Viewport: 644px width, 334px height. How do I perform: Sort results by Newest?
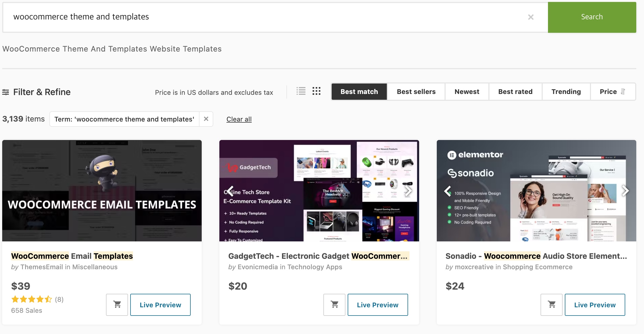467,92
